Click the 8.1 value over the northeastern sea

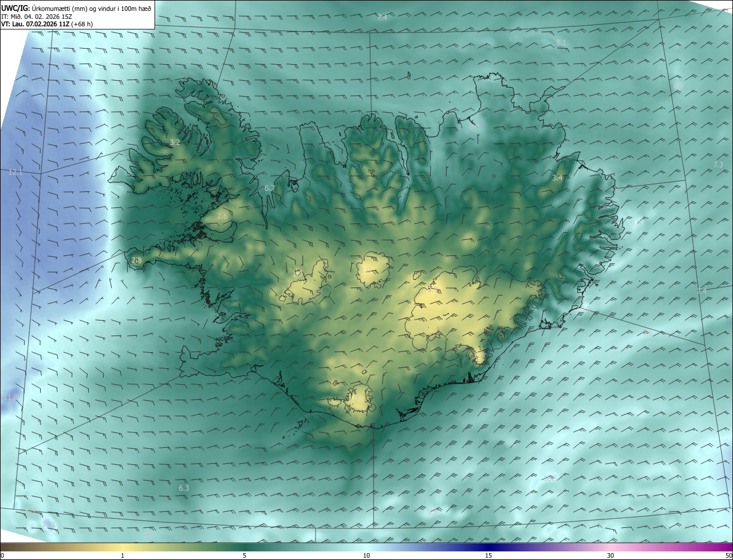pos(561,43)
